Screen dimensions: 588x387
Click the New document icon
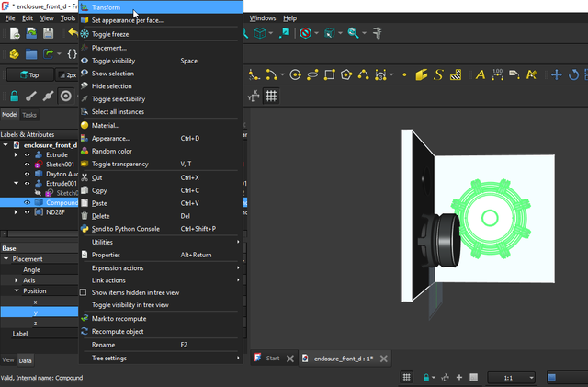pos(15,33)
